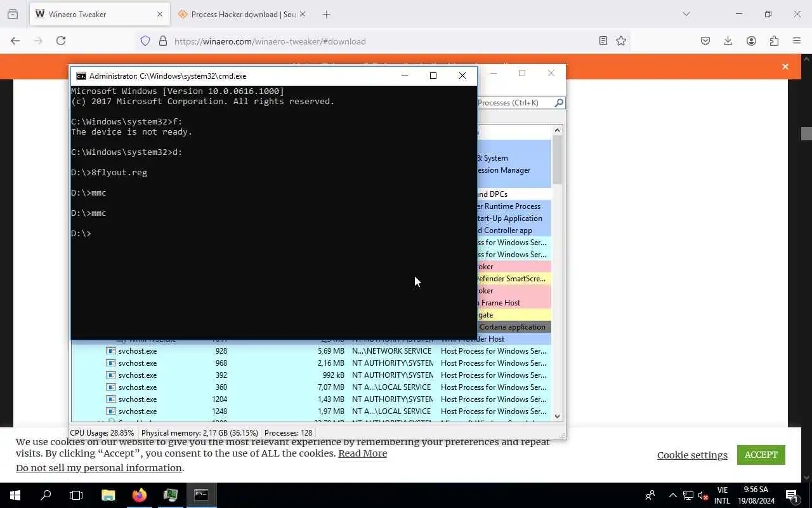This screenshot has height=508, width=812.
Task: Click the 5,69 MB memory value
Action: (331, 351)
